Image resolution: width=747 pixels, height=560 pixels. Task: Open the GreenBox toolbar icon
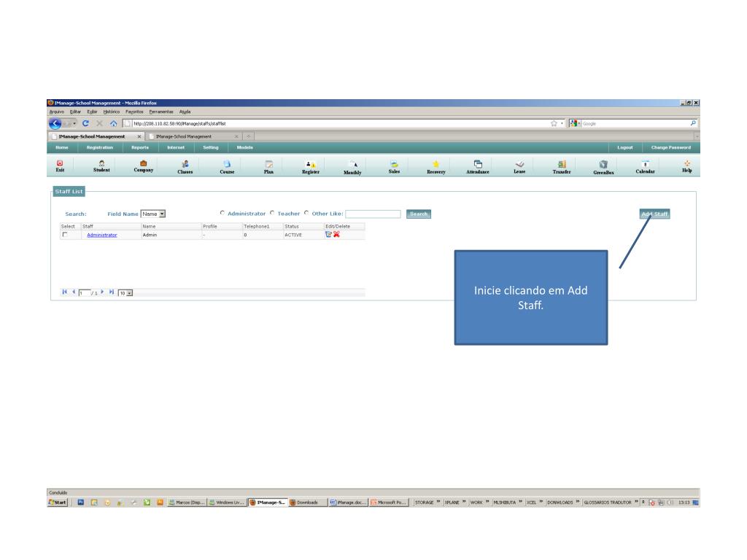[x=603, y=167]
